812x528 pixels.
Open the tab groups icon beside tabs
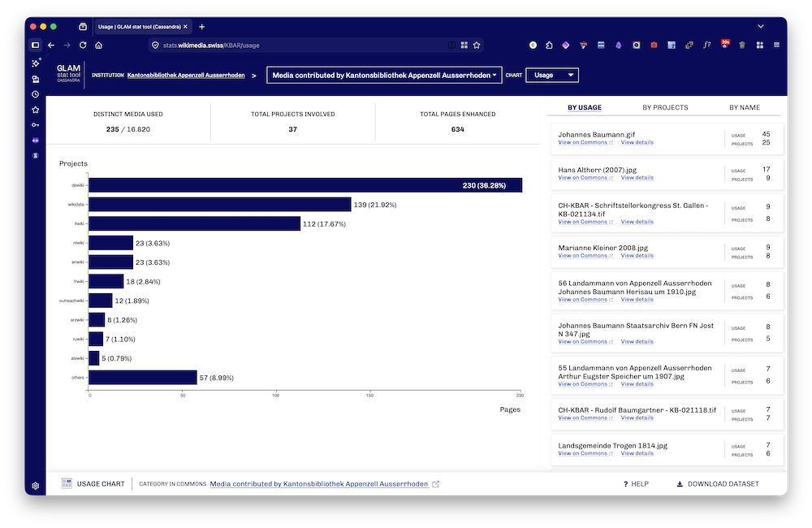83,27
